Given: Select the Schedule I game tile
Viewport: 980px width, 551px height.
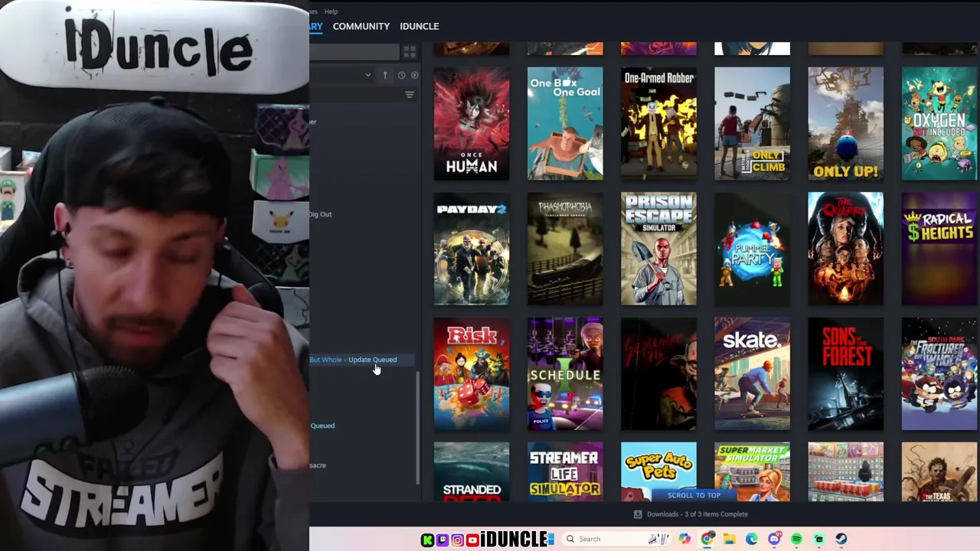Looking at the screenshot, I should pos(565,374).
